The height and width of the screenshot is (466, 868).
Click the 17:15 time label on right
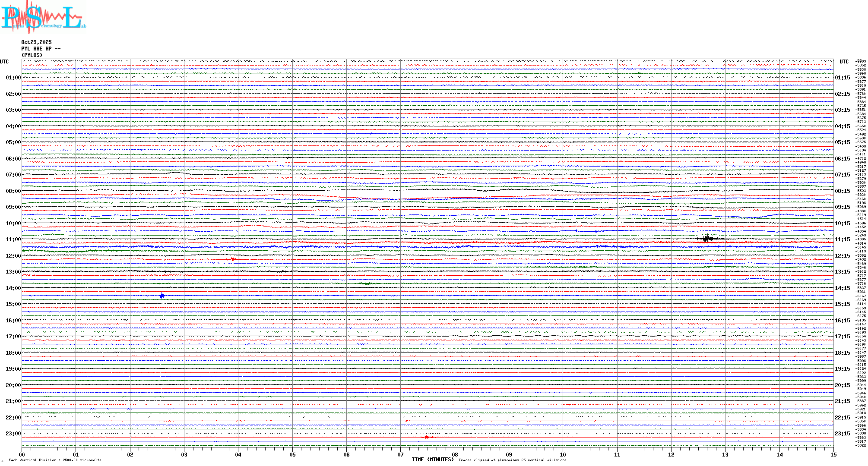842,337
